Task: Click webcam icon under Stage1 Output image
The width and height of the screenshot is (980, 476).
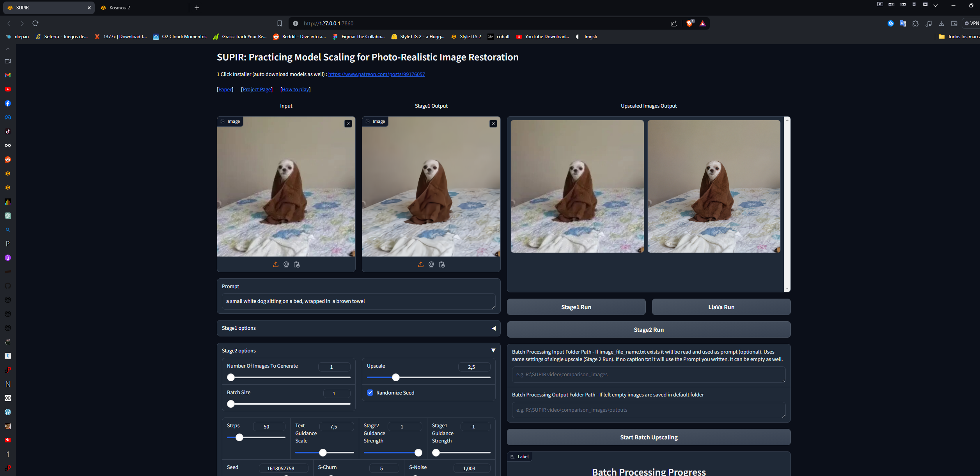Action: pyautogui.click(x=431, y=264)
